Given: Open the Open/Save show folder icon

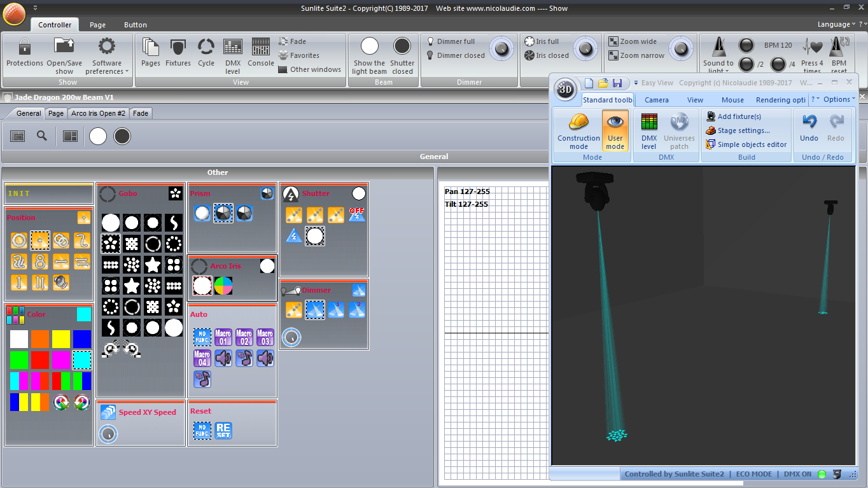Looking at the screenshot, I should [x=64, y=46].
